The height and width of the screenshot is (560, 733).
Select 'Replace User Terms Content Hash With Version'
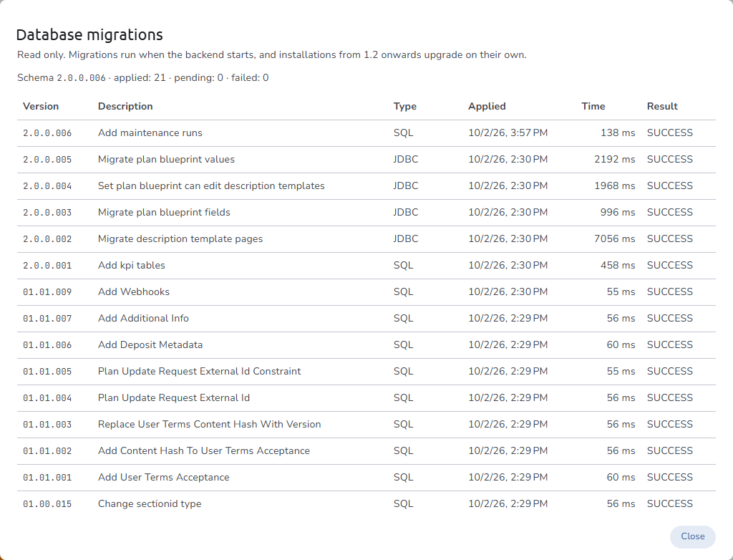(209, 425)
